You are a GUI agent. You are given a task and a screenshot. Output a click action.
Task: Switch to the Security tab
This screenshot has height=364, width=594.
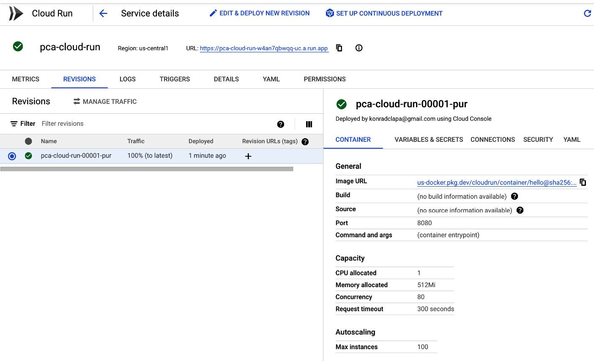[x=538, y=140]
